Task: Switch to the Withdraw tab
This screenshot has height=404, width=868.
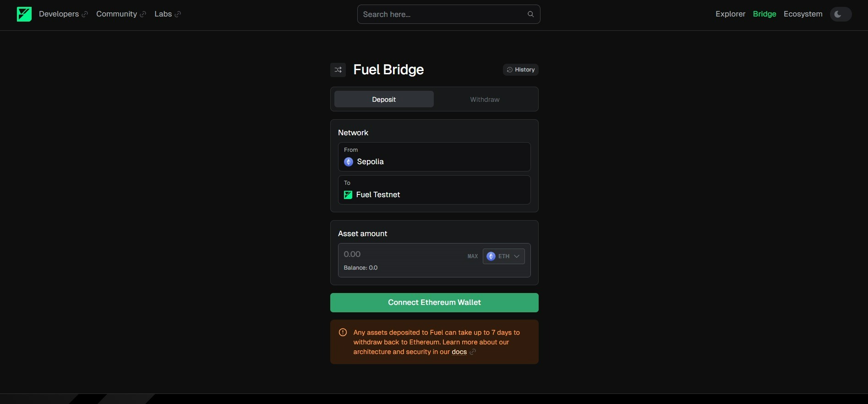Action: coord(485,100)
